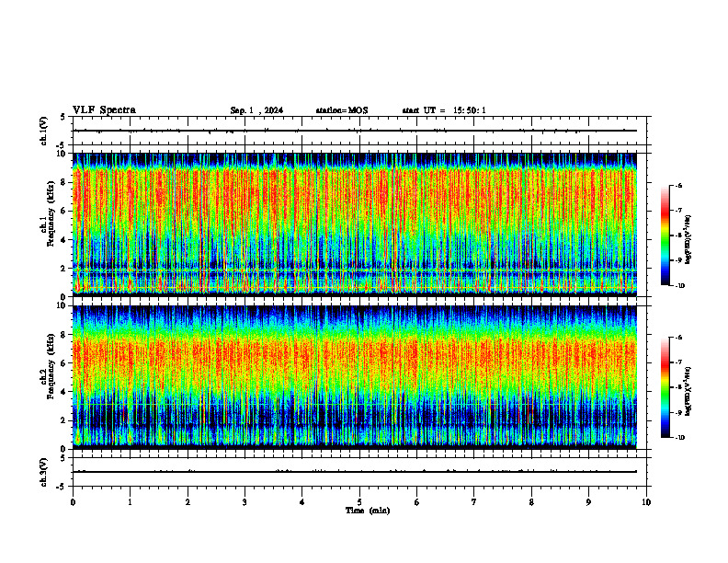Select the date text "Sep. 1, 2024"
This screenshot has height=563, width=728.
(256, 110)
